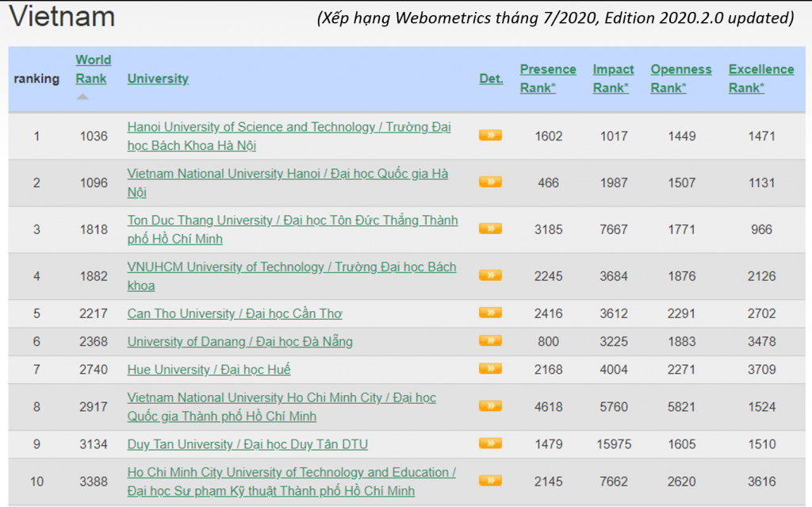Select world rank value 1036

click(94, 136)
